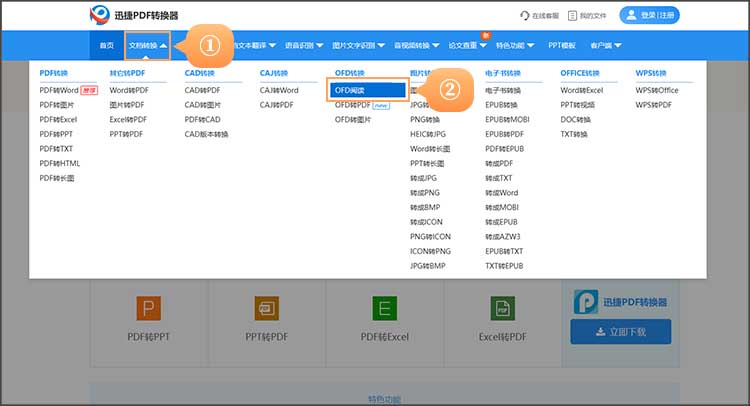Go to the 首页 nav tab
Image resolution: width=750 pixels, height=406 pixels.
[x=107, y=45]
